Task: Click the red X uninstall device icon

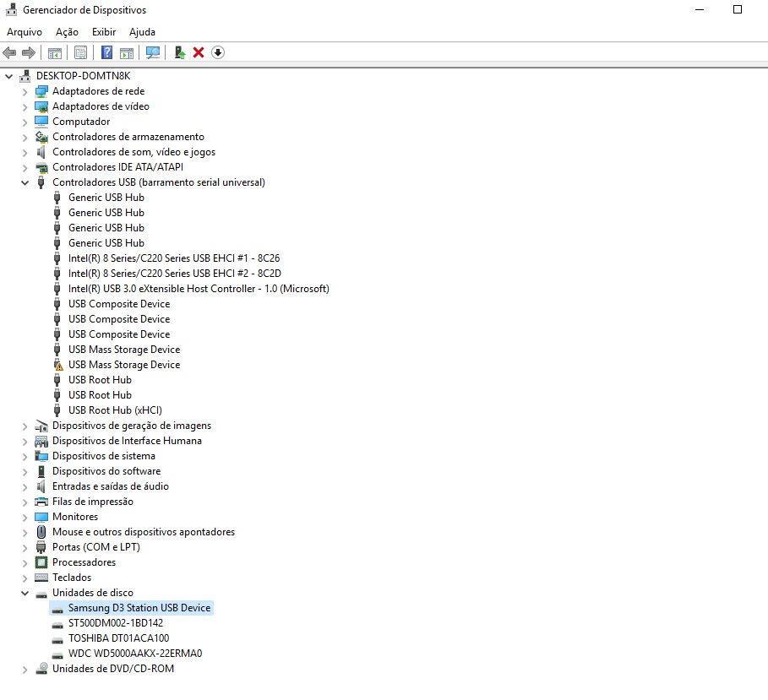Action: coord(199,52)
